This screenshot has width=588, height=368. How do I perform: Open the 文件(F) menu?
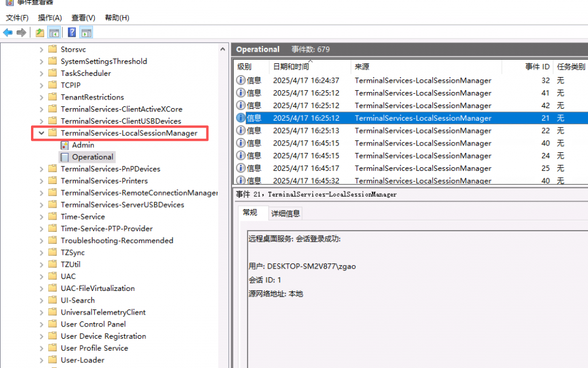17,18
